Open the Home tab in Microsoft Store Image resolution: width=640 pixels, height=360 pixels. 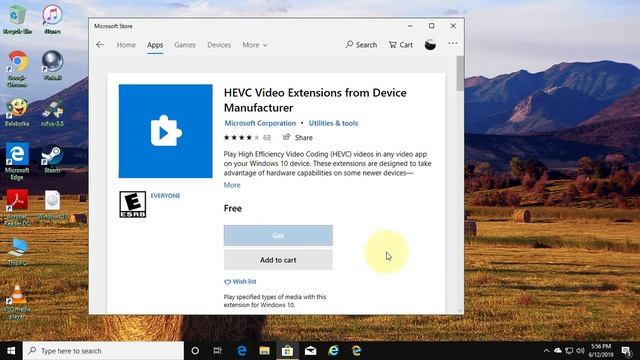point(126,45)
